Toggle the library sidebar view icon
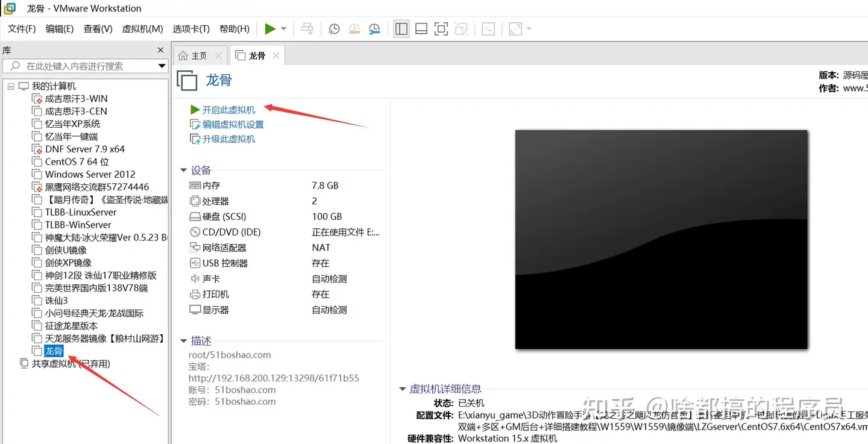This screenshot has height=444, width=868. (x=401, y=28)
